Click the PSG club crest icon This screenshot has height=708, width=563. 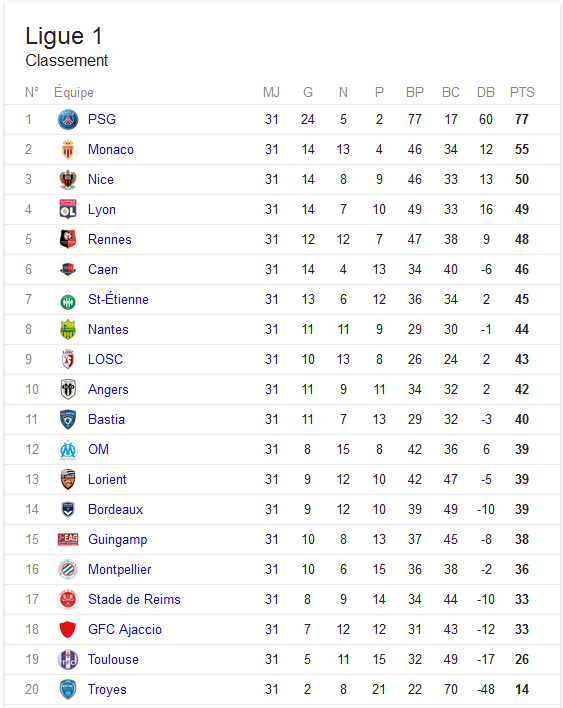[68, 120]
